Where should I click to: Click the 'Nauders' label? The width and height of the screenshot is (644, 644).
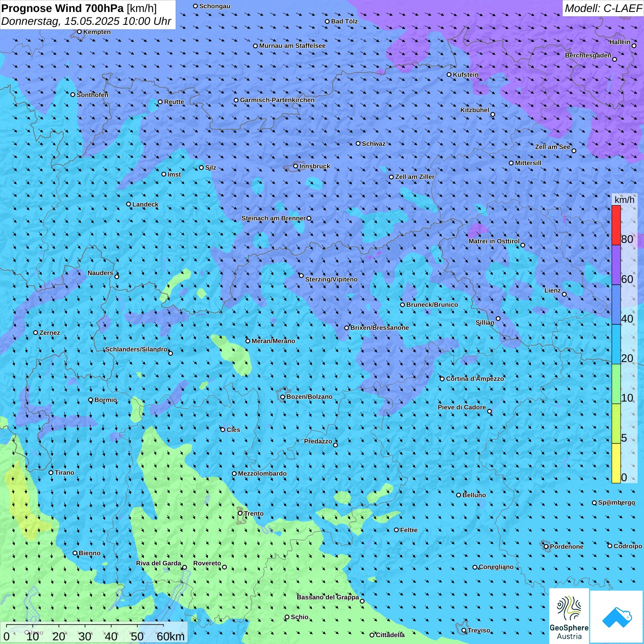pyautogui.click(x=100, y=273)
